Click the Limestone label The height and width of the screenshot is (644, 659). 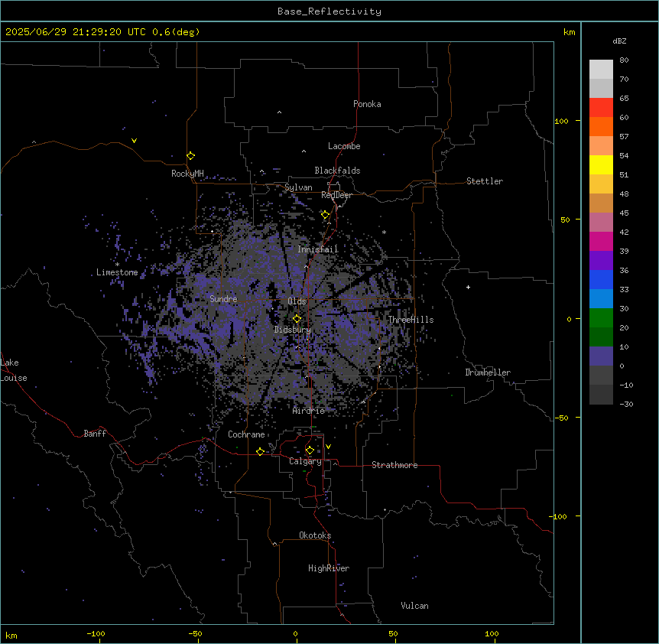point(117,272)
